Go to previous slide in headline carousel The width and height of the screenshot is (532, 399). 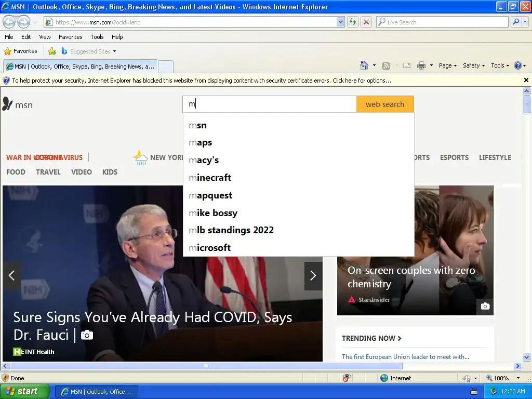pyautogui.click(x=11, y=275)
